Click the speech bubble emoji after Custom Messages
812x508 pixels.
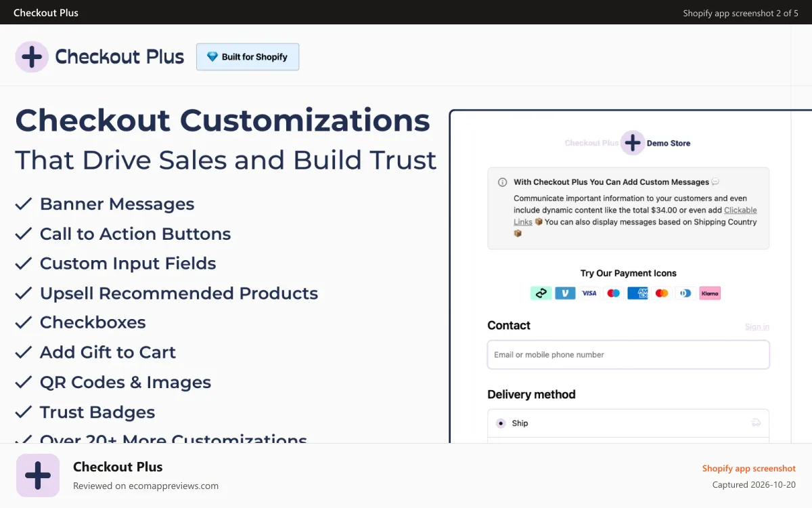tap(715, 182)
